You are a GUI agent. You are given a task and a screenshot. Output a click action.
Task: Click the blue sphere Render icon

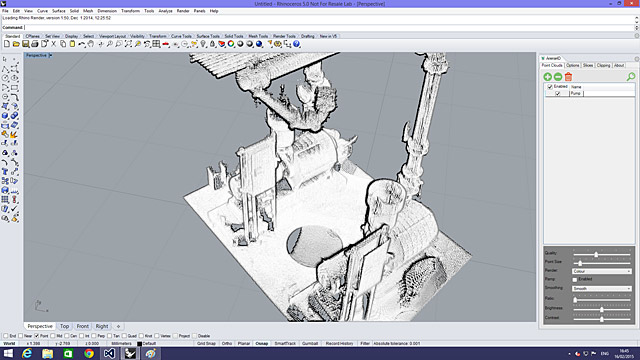click(259, 44)
